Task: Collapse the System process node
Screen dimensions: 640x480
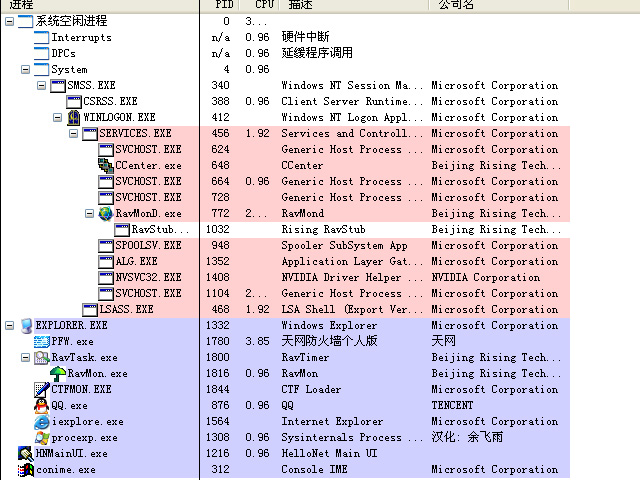Action: coord(25,70)
